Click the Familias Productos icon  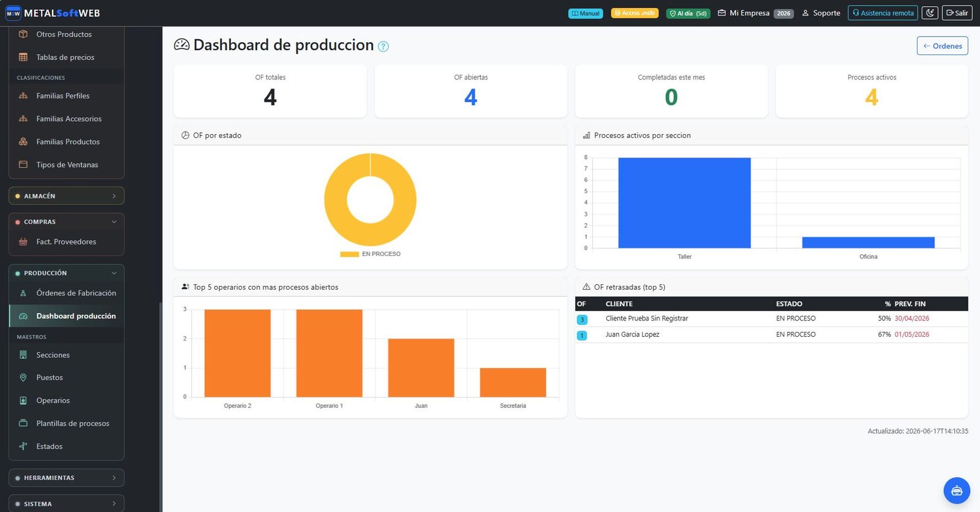[23, 141]
